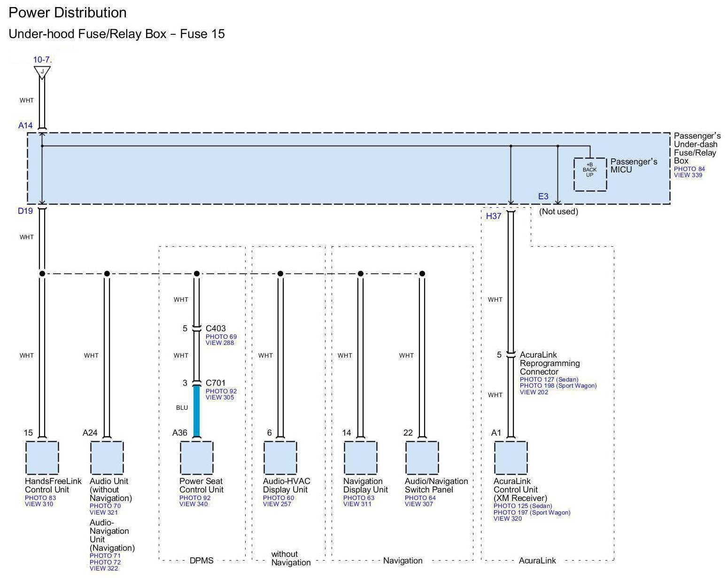Click the Audio/Navigation Switch Panel box

(x=422, y=458)
